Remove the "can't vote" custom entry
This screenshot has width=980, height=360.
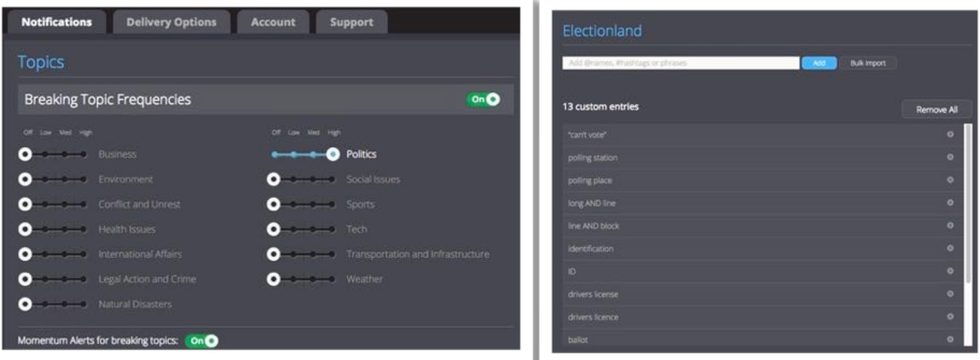tap(950, 135)
